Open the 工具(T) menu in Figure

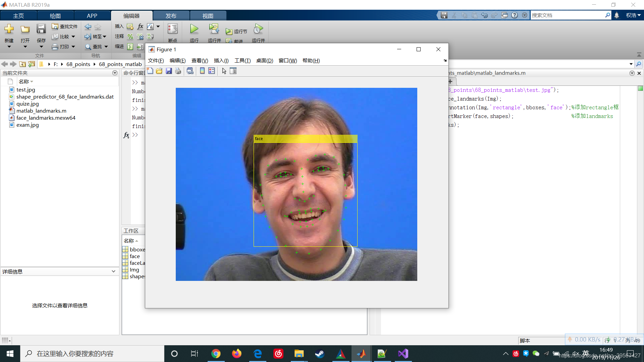coord(242,61)
